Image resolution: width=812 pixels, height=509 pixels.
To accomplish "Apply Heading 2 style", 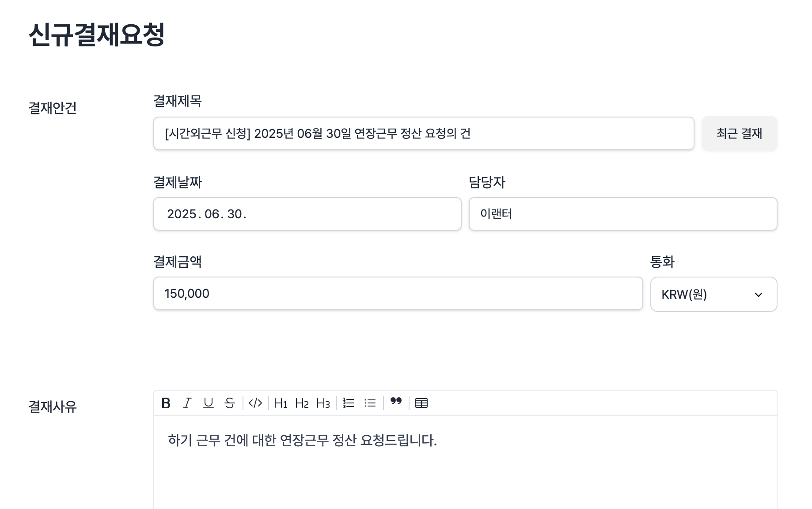I will [302, 403].
